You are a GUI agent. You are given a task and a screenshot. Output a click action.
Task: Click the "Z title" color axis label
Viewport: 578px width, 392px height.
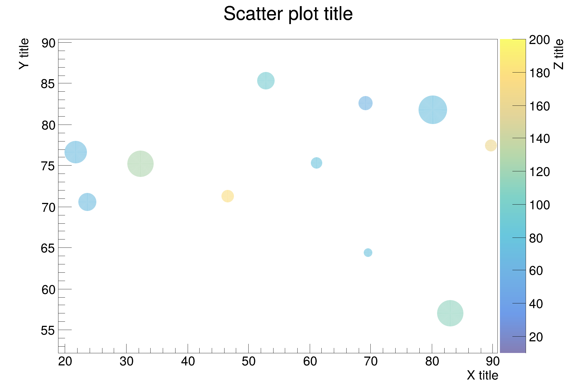[x=559, y=54]
